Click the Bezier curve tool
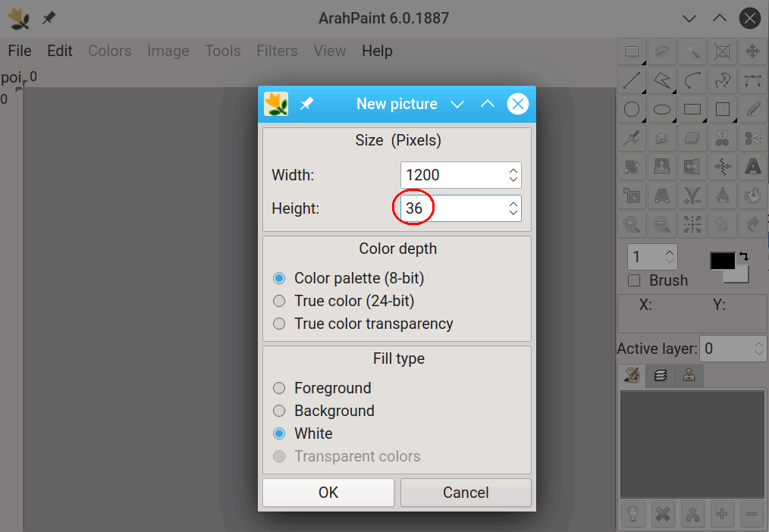This screenshot has height=532, width=769. click(x=753, y=80)
